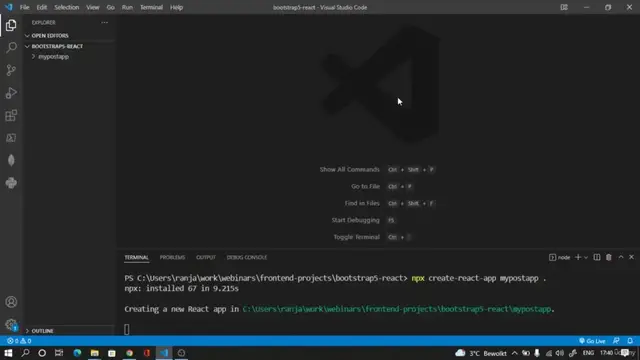Open File Explorer from taskbar
Image resolution: width=640 pixels, height=360 pixels.
point(95,353)
